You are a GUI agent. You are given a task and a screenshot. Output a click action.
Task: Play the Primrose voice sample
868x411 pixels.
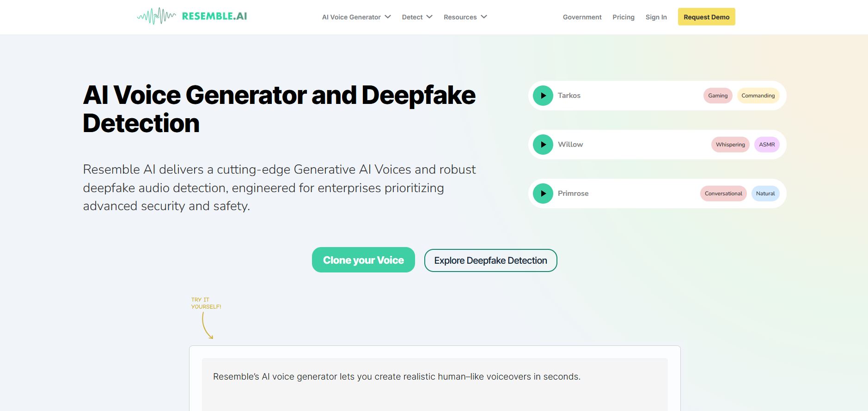click(x=543, y=193)
